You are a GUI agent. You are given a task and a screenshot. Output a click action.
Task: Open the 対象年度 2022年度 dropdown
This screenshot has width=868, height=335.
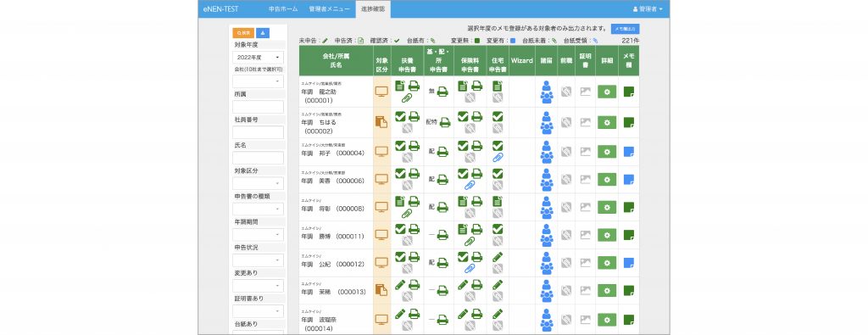pyautogui.click(x=258, y=57)
